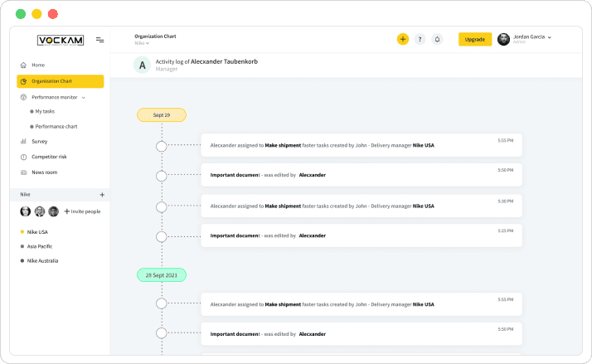
Task: Open My tasks in the sidebar
Action: coord(44,111)
